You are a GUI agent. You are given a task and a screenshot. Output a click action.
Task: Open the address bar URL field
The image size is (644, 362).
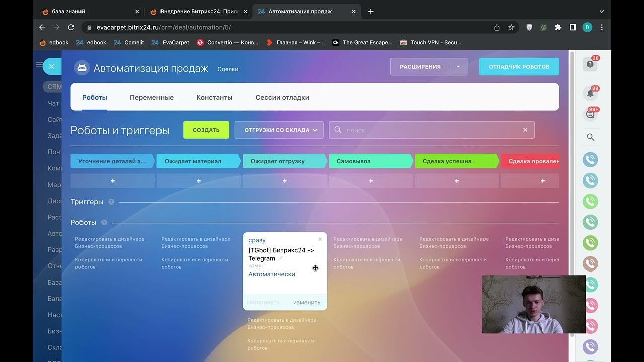coord(287,27)
